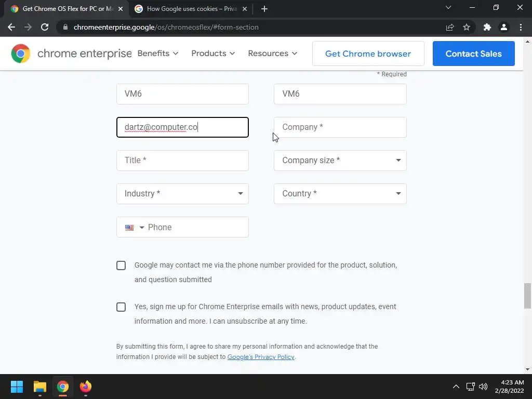Screen dimensions: 532x399
Task: Expand the Products menu
Action: coord(213,54)
